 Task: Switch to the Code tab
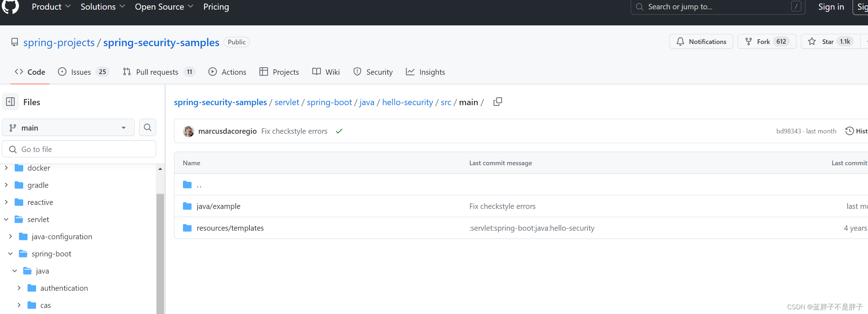[x=30, y=72]
